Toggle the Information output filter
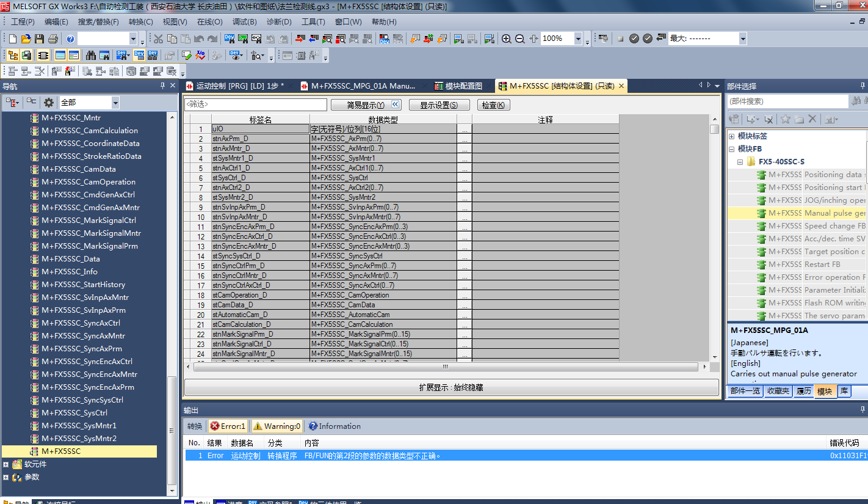 pos(335,426)
